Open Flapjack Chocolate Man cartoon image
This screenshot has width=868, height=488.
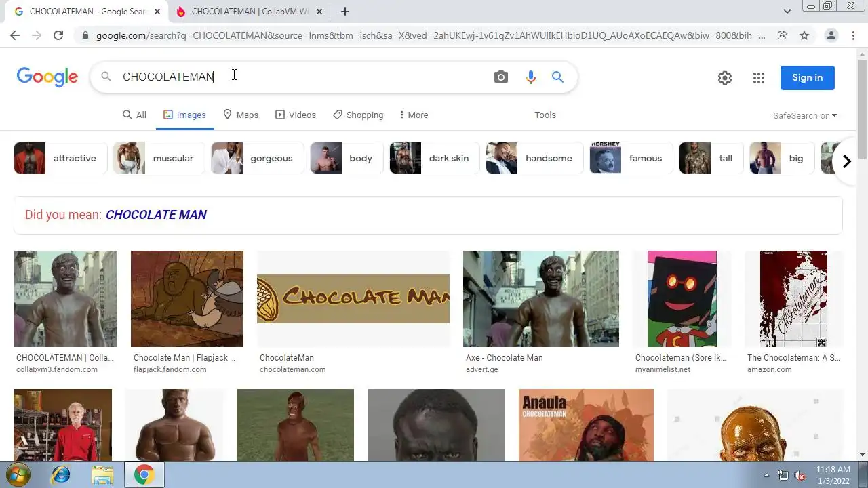pos(187,299)
